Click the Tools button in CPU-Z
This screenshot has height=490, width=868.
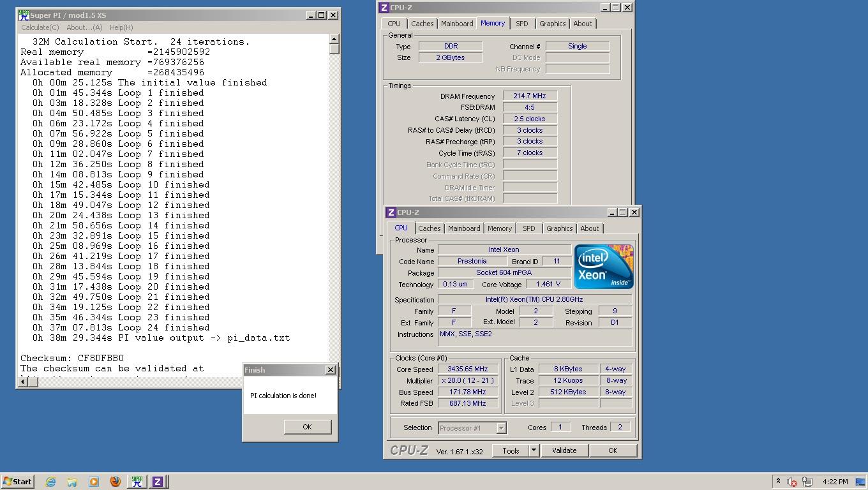point(511,450)
